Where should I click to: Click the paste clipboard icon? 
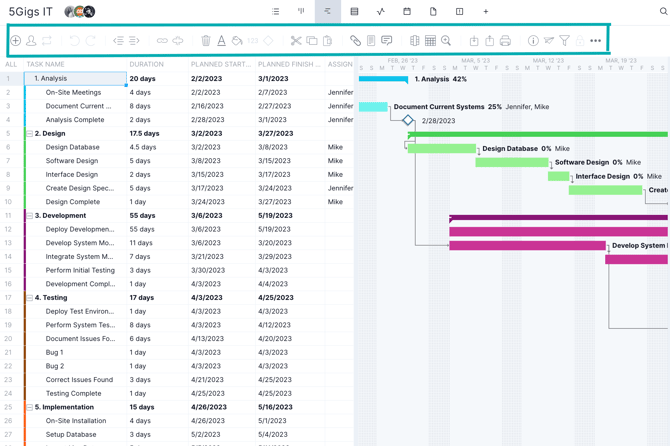point(327,41)
